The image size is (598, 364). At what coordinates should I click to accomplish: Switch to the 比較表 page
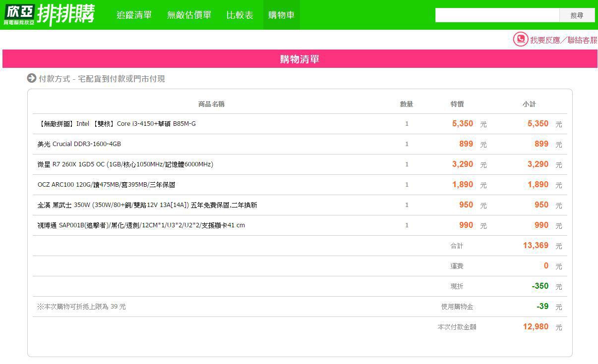coord(240,15)
